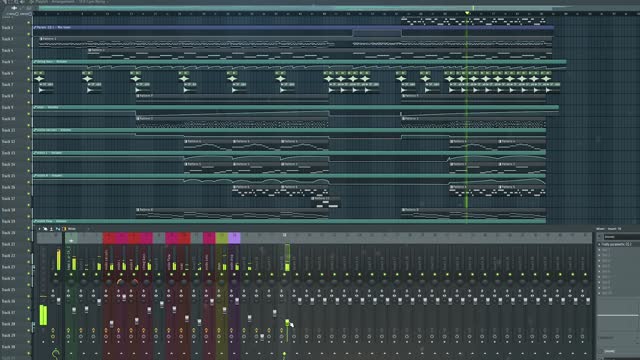Select the purple-colored mixer track header
The image size is (640, 360).
coord(234,238)
